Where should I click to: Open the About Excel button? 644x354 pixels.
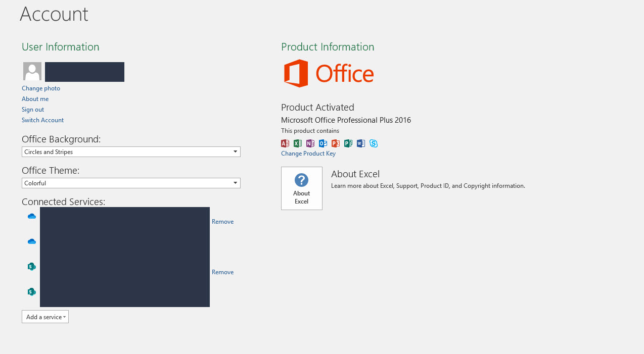(x=302, y=188)
